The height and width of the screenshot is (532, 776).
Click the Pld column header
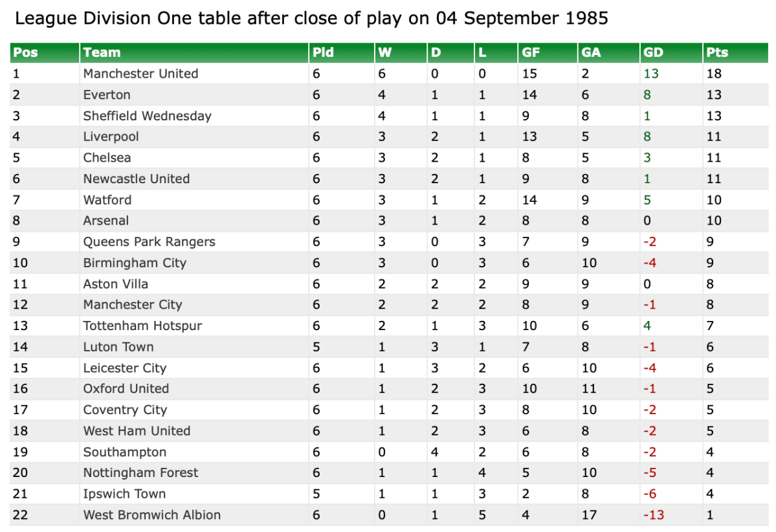323,53
